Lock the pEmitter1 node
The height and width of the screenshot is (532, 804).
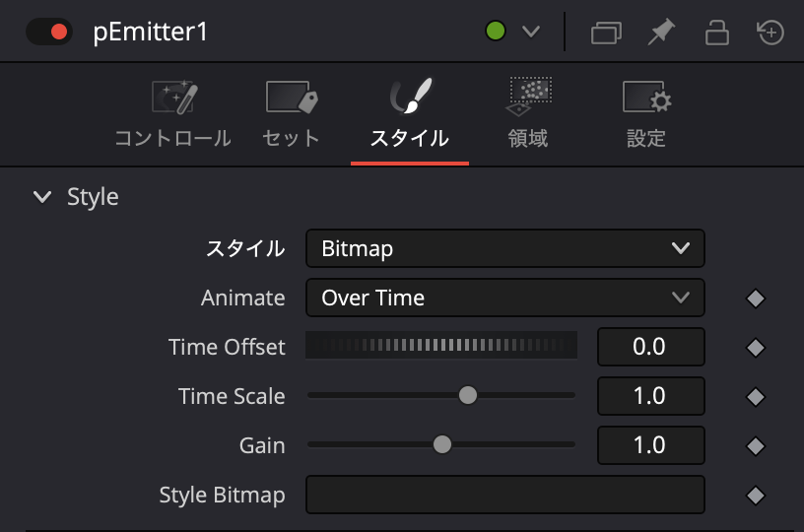717,33
